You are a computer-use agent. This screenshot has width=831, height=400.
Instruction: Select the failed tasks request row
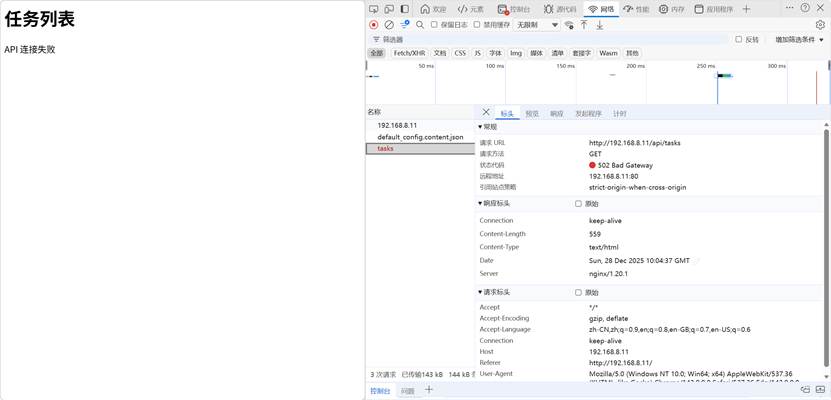coord(420,149)
